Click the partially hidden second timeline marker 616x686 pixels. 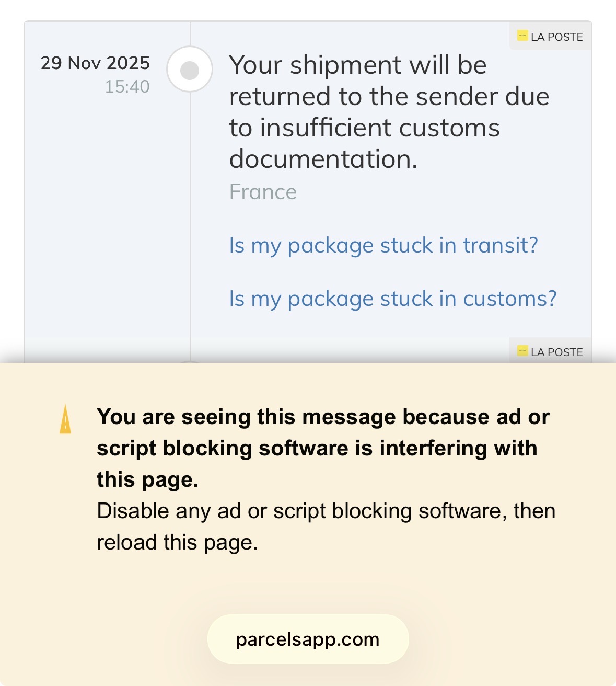[x=190, y=361]
